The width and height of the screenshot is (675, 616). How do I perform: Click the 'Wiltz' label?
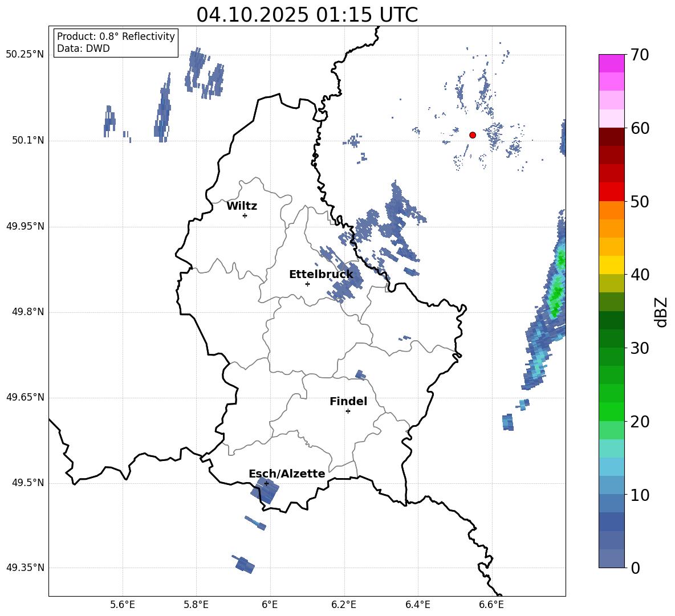242,206
